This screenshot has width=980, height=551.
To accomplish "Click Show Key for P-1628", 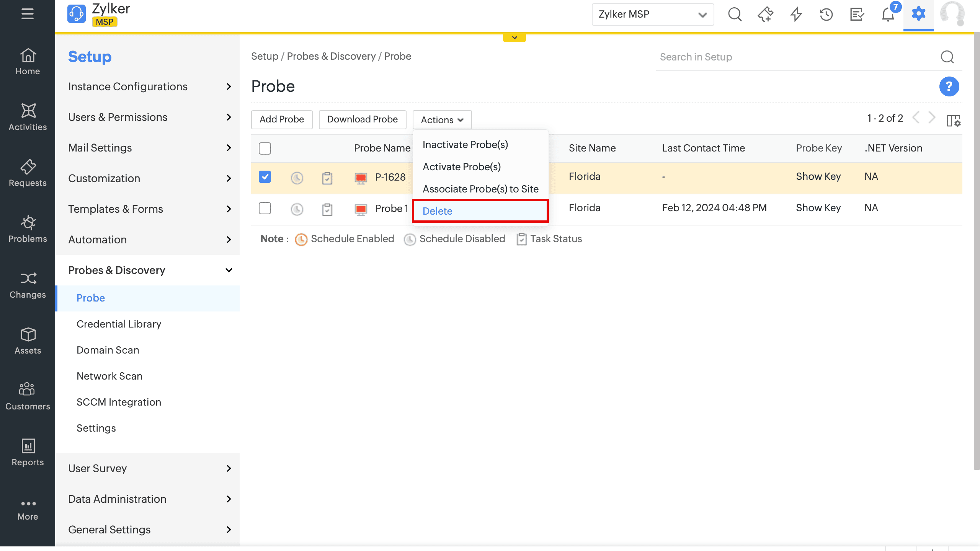I will tap(818, 176).
